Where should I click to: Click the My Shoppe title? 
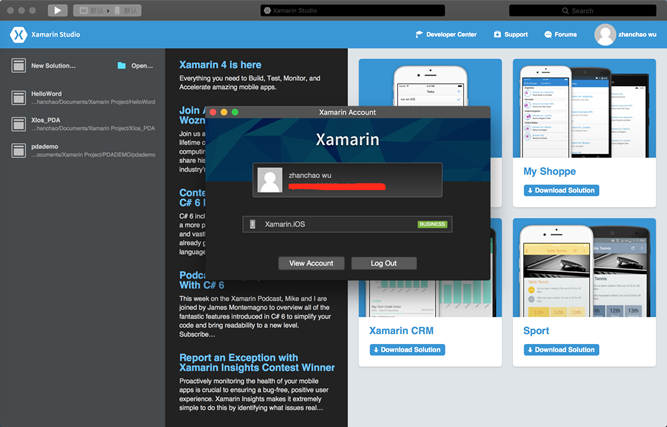tap(550, 171)
